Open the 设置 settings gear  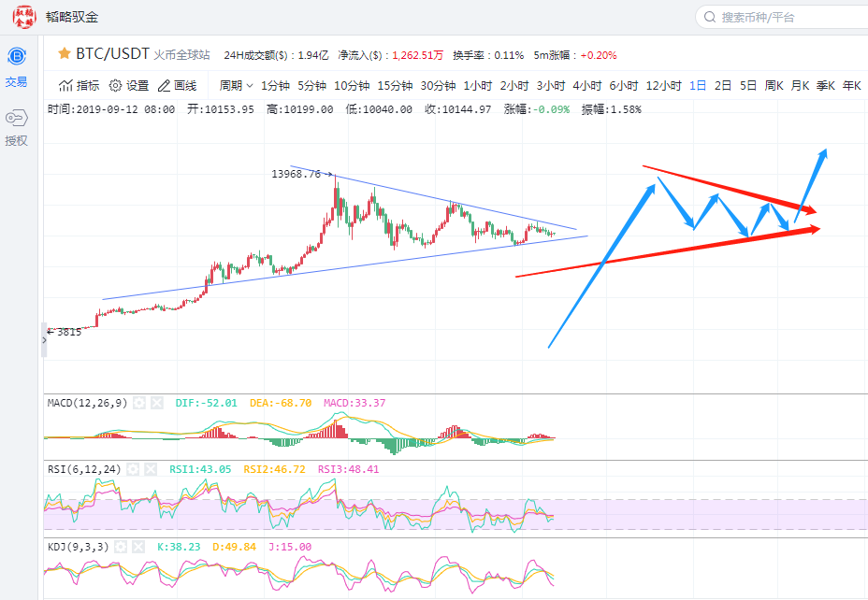click(x=129, y=86)
